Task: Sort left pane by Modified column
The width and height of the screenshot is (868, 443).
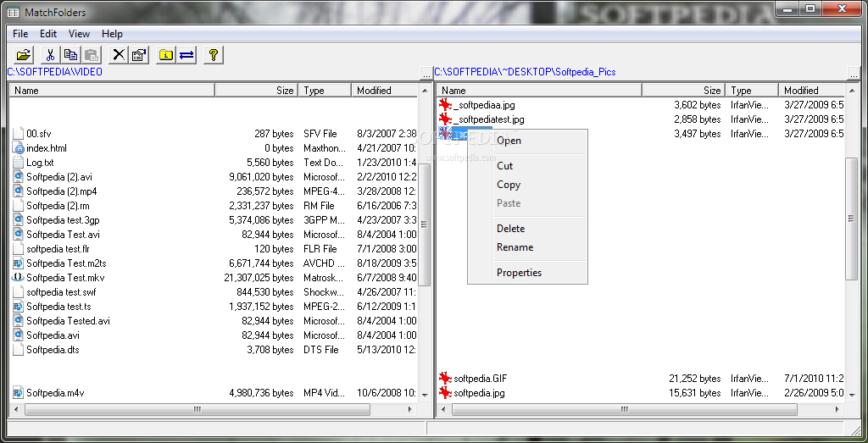Action: tap(384, 90)
